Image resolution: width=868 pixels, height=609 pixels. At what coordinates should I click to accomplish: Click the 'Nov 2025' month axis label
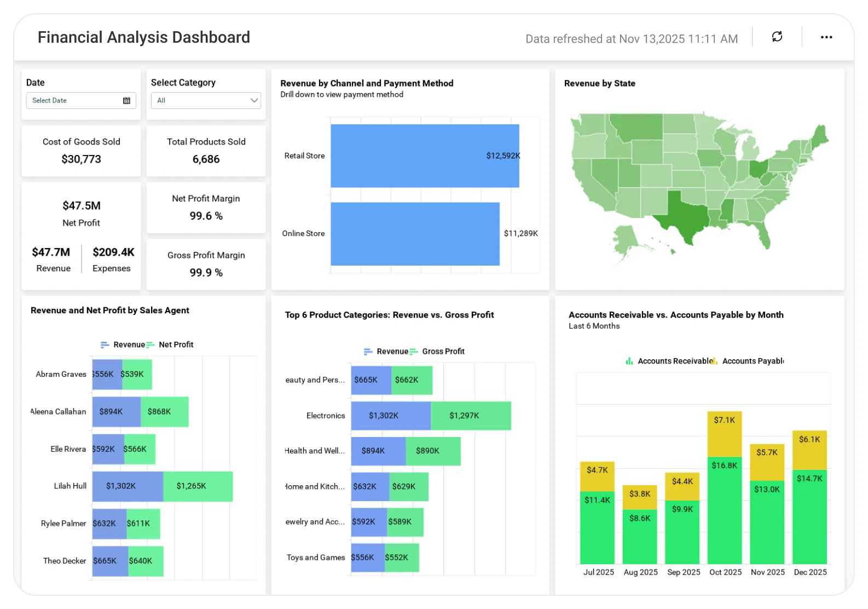click(768, 572)
